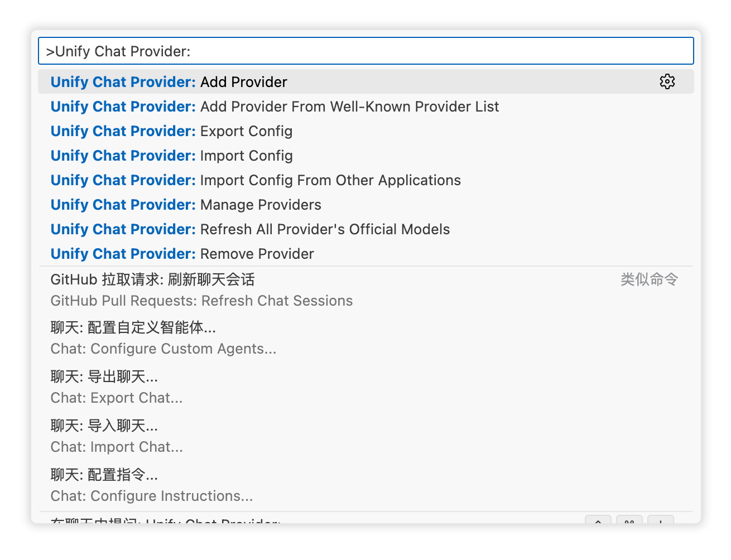Select the Chat: Export Chat command
The height and width of the screenshot is (560, 731).
pyautogui.click(x=366, y=387)
